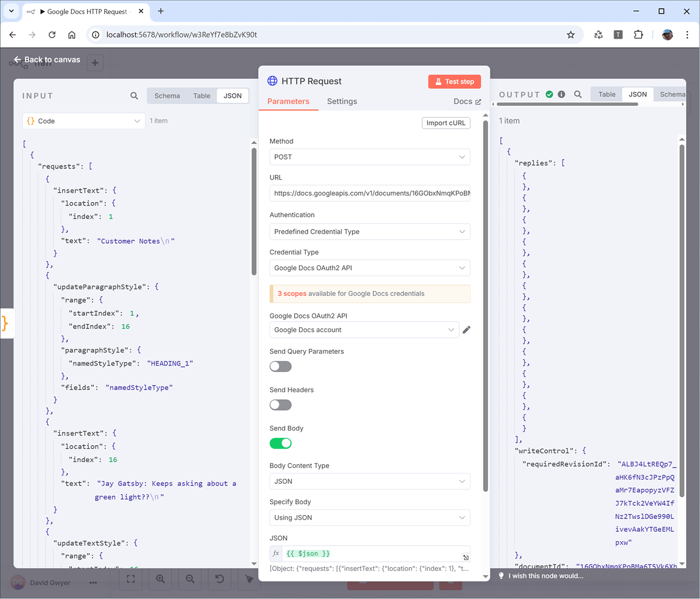Viewport: 700px width, 599px height.
Task: Search the OUTPUT panel with magnifier icon
Action: pyautogui.click(x=578, y=94)
